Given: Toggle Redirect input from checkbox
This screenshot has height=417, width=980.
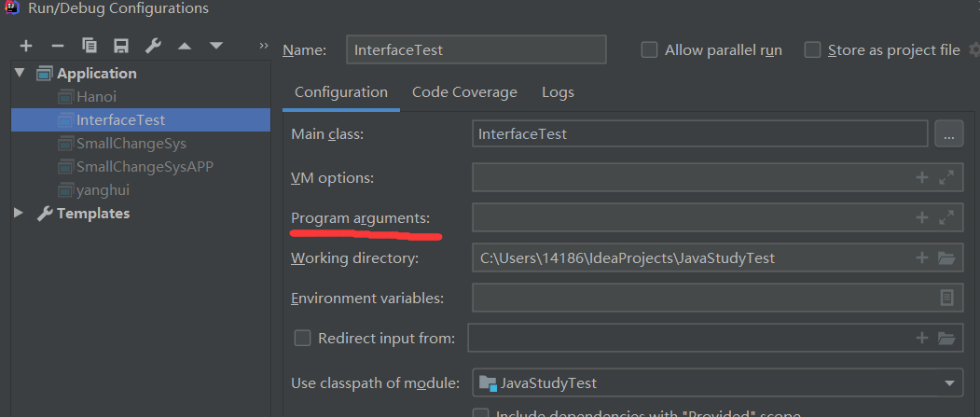Looking at the screenshot, I should (302, 339).
